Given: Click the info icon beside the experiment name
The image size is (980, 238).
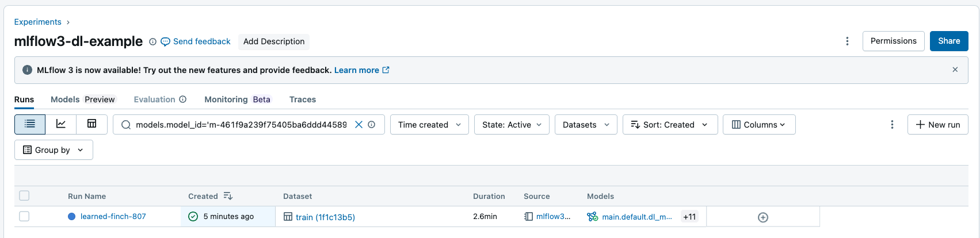Looking at the screenshot, I should [152, 42].
